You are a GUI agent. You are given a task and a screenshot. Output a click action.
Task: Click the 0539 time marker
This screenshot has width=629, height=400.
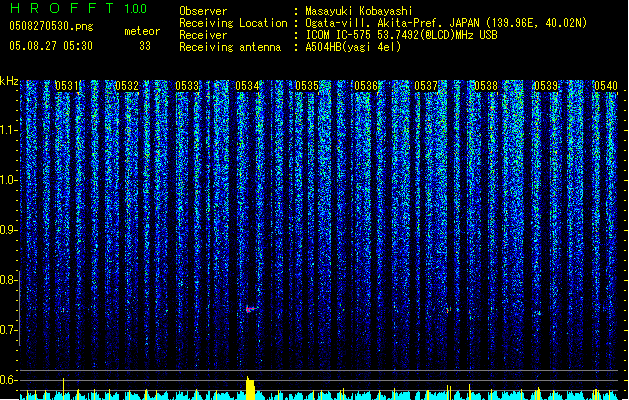tap(546, 86)
